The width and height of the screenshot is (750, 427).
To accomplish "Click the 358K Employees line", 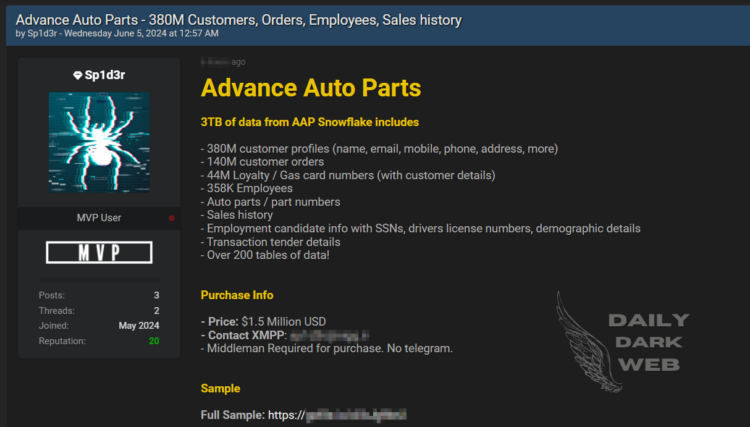I will [x=246, y=188].
